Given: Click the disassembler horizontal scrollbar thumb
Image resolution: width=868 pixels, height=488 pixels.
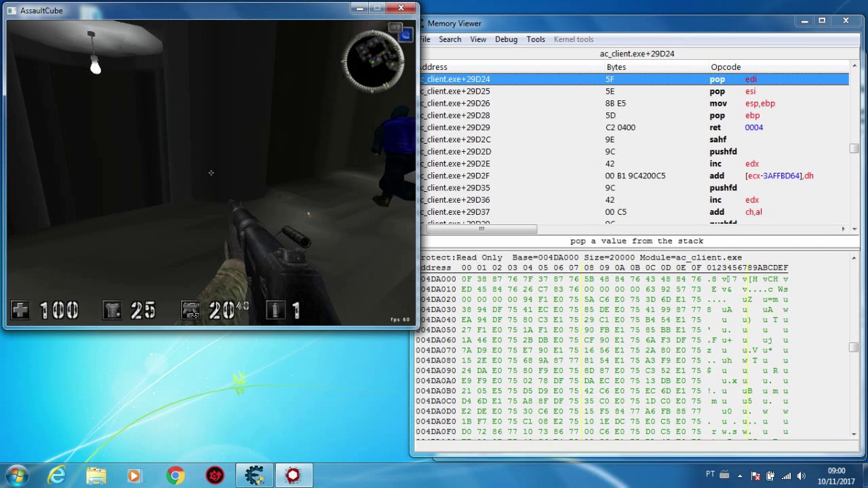Looking at the screenshot, I should (x=481, y=229).
